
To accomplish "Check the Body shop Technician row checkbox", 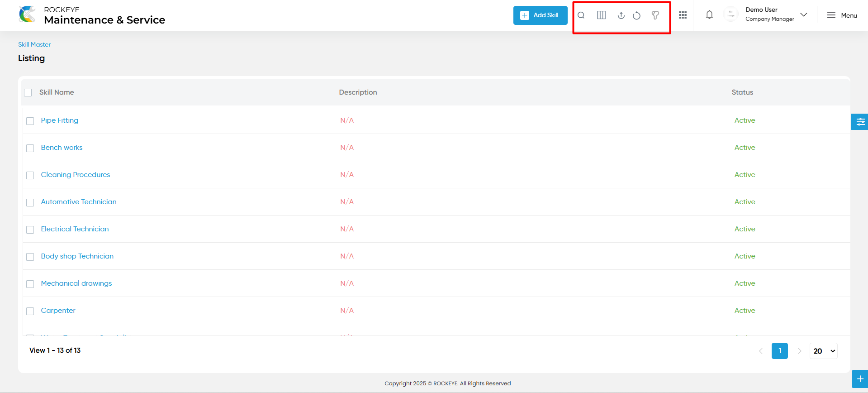I will point(30,257).
